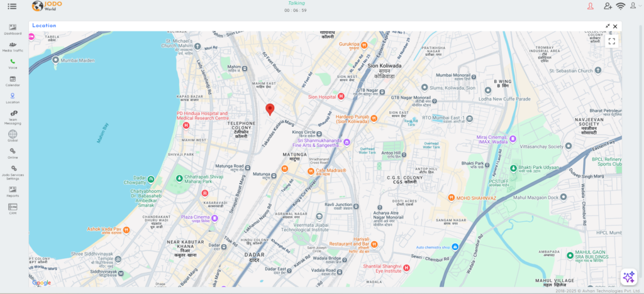Click Shantilal Shanghvi Eye Institute marker
The width and height of the screenshot is (644, 294).
407,268
